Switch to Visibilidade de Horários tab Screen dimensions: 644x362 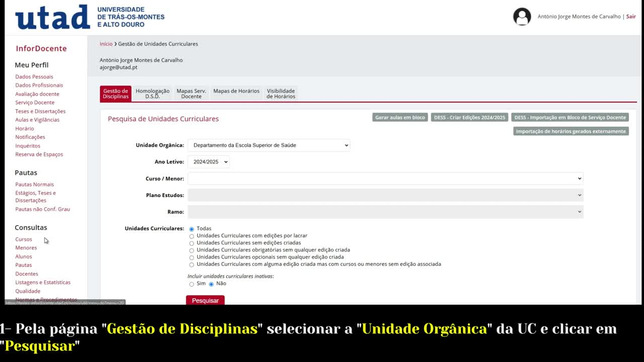click(281, 94)
